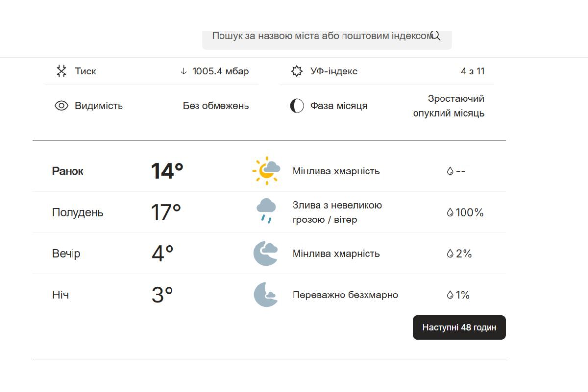Click the raindrop icon beside 2%
588x392 pixels.
(449, 253)
